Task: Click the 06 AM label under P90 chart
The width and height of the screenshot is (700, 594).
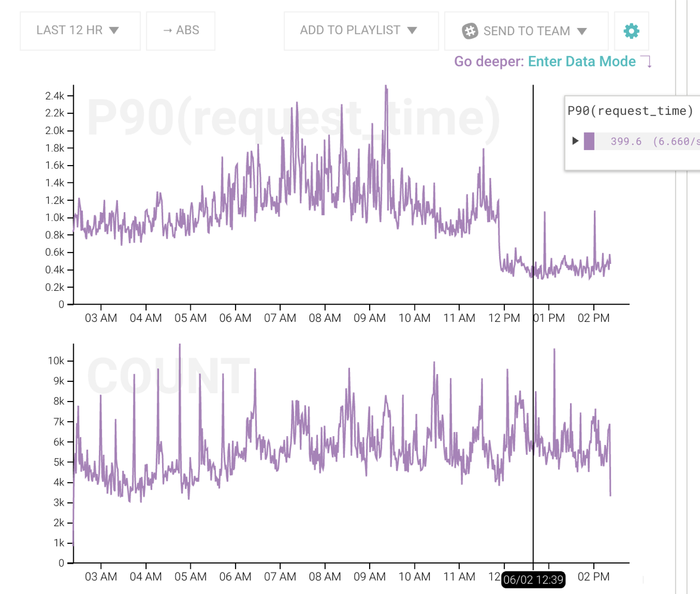Action: 236,318
